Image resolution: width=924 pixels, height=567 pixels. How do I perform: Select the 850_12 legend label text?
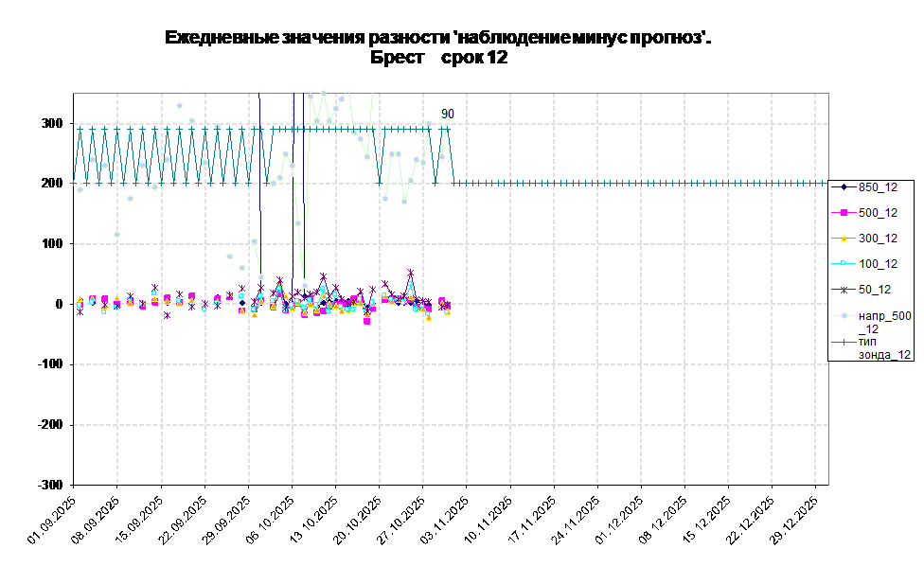tap(878, 186)
